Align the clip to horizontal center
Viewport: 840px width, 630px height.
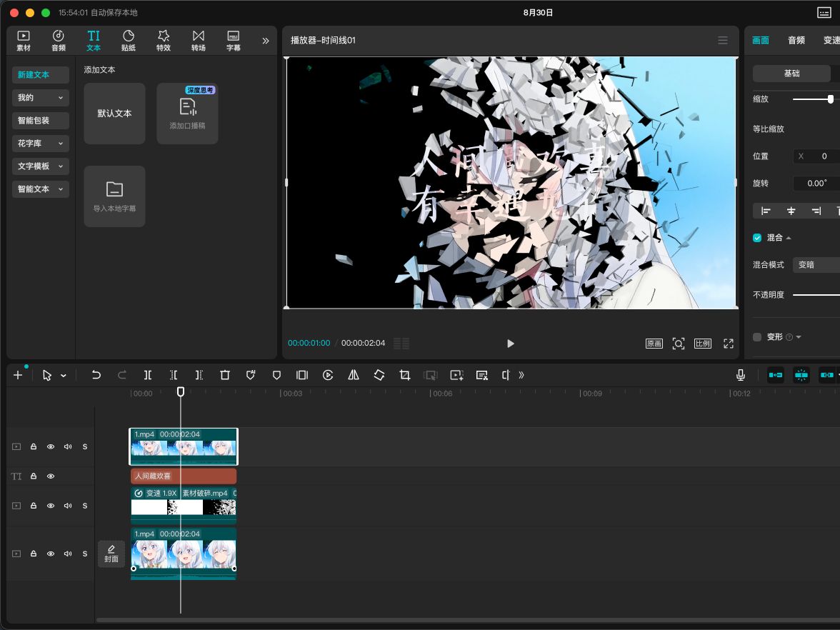tap(791, 211)
